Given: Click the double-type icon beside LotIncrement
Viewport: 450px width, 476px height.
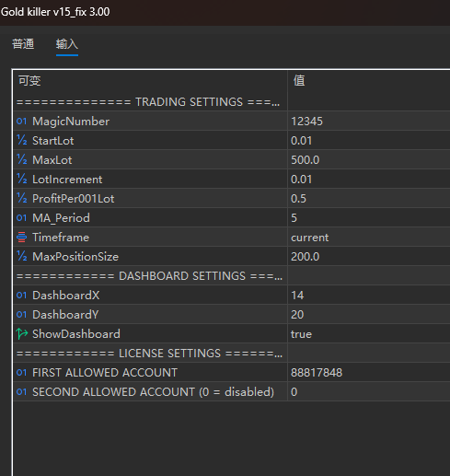Looking at the screenshot, I should [22, 180].
